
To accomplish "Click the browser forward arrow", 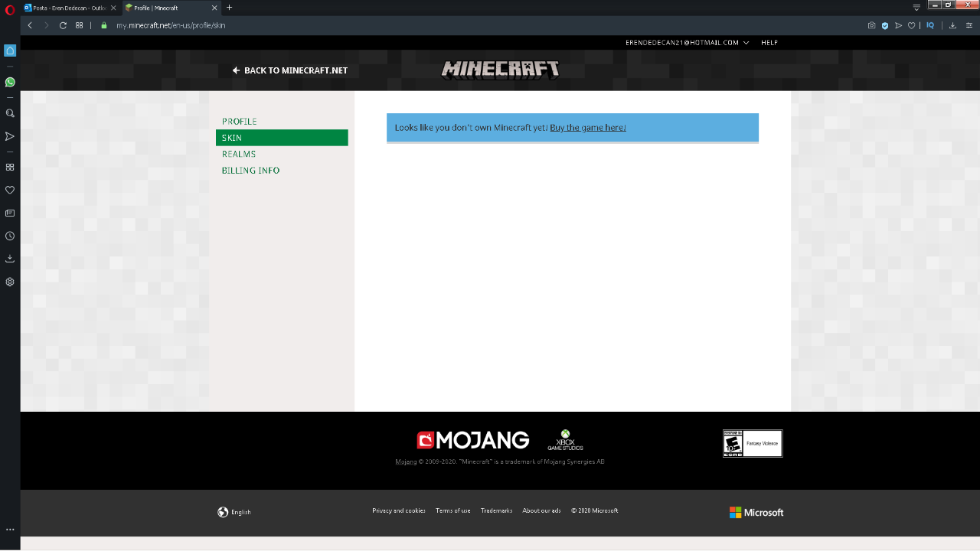I will pyautogui.click(x=46, y=25).
